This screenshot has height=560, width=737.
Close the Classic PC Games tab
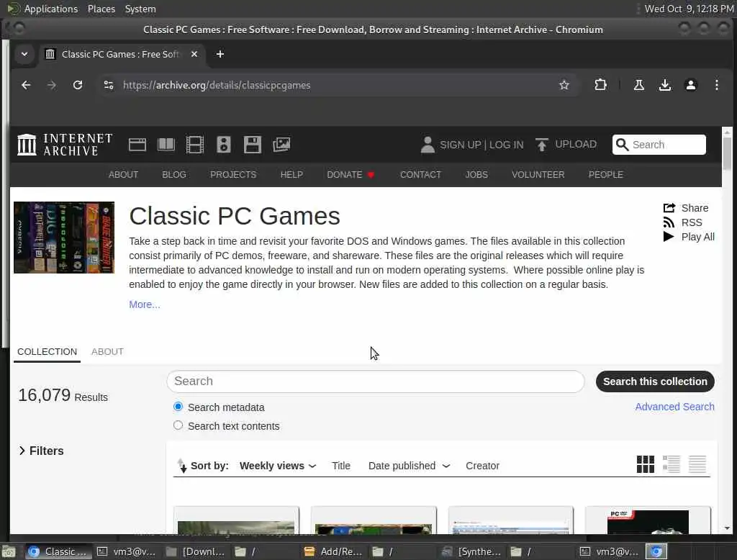point(194,54)
